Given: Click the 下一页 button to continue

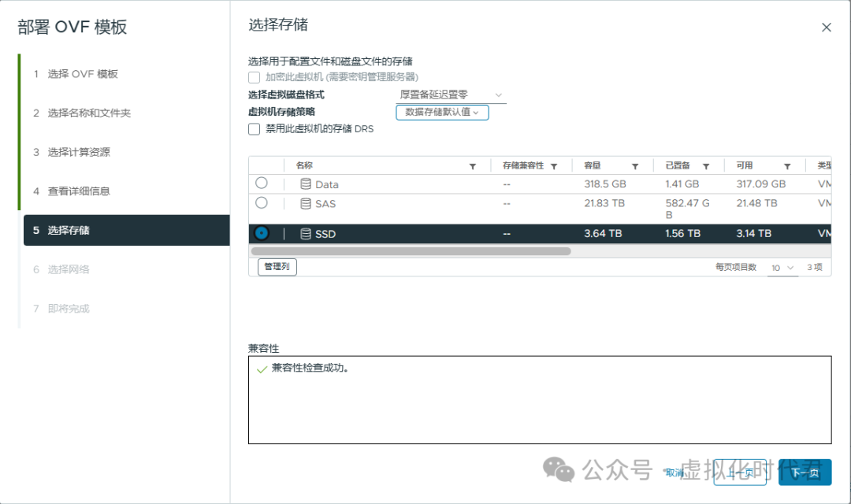Looking at the screenshot, I should (x=804, y=472).
